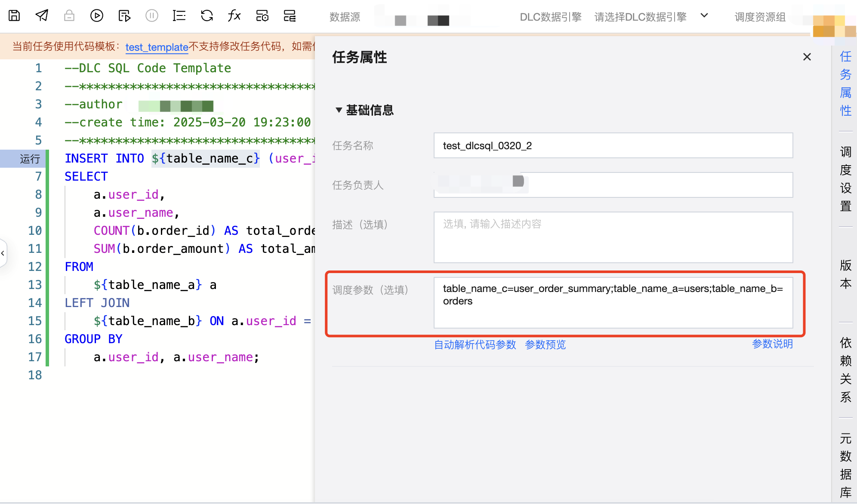This screenshot has width=857, height=504.
Task: Open the 调度设置 side tab
Action: [x=845, y=178]
